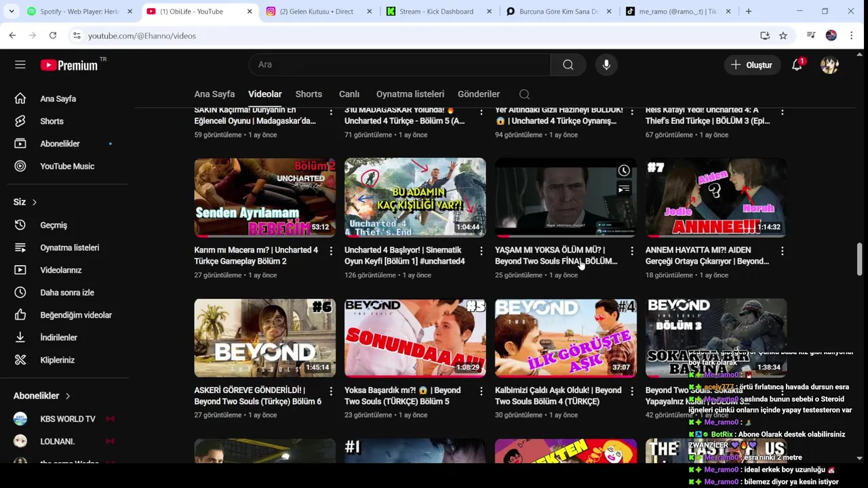
Task: Open Karım mı Macera mı video title
Action: point(256,256)
